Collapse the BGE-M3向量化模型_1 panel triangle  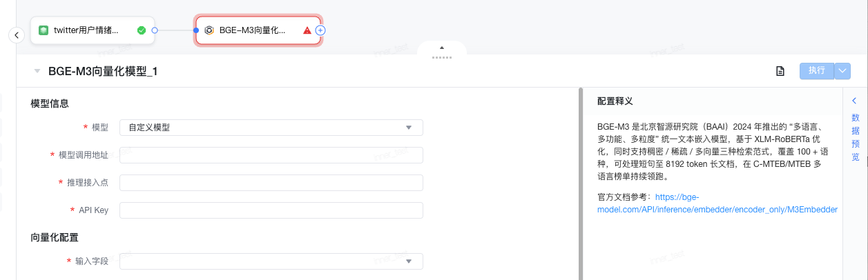coord(37,70)
